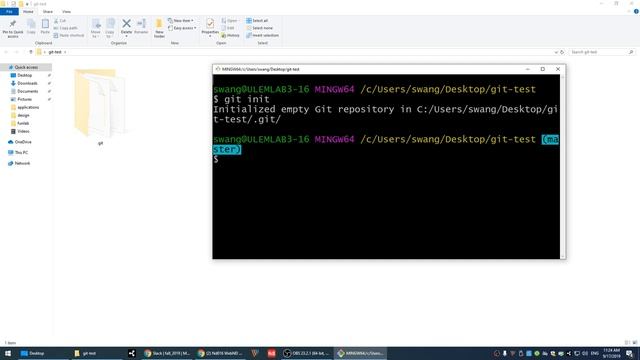Click the Delete X icon in ribbon
The width and height of the screenshot is (640, 360).
click(x=126, y=24)
